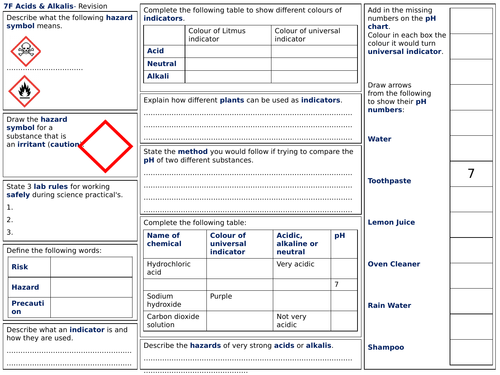The image size is (500, 375).
Task: Click the pH chart box labelled 7
Action: coord(471,174)
